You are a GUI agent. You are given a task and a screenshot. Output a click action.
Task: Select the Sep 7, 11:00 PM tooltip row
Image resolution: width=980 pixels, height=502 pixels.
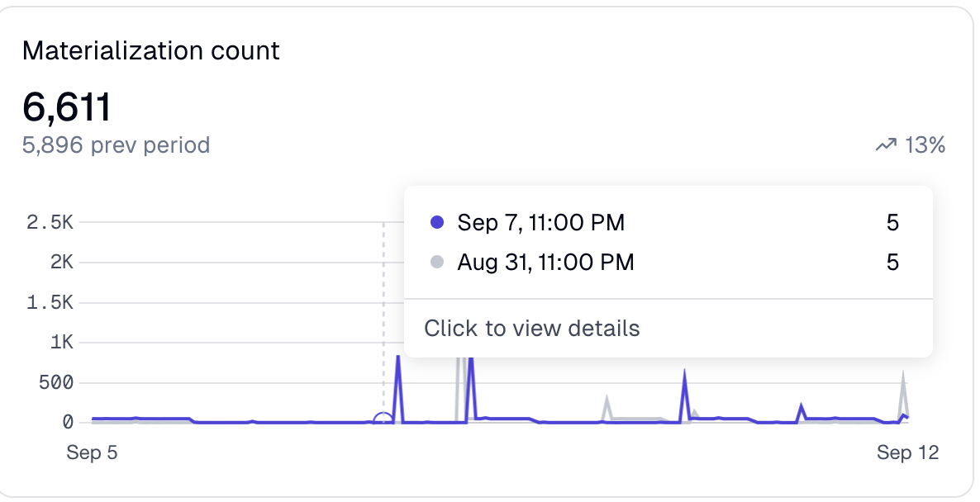(x=541, y=223)
